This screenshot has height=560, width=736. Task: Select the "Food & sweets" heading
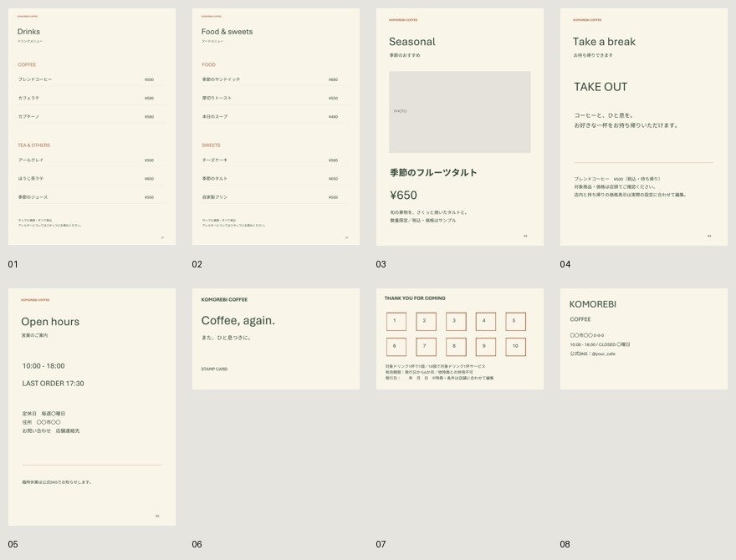tap(227, 32)
